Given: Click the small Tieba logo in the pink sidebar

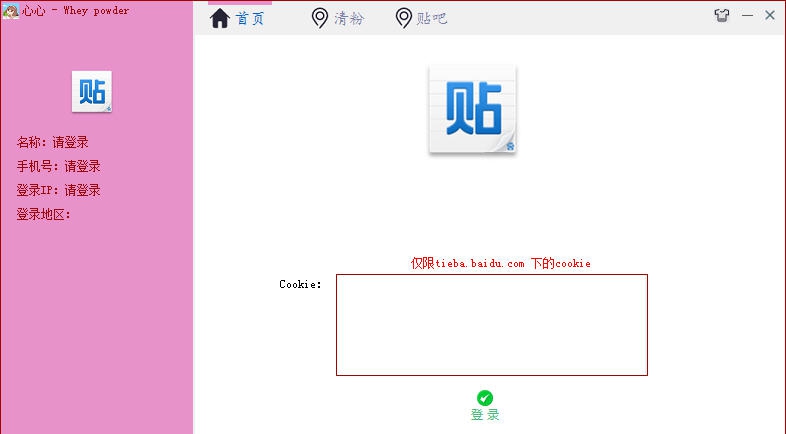Looking at the screenshot, I should (x=92, y=91).
